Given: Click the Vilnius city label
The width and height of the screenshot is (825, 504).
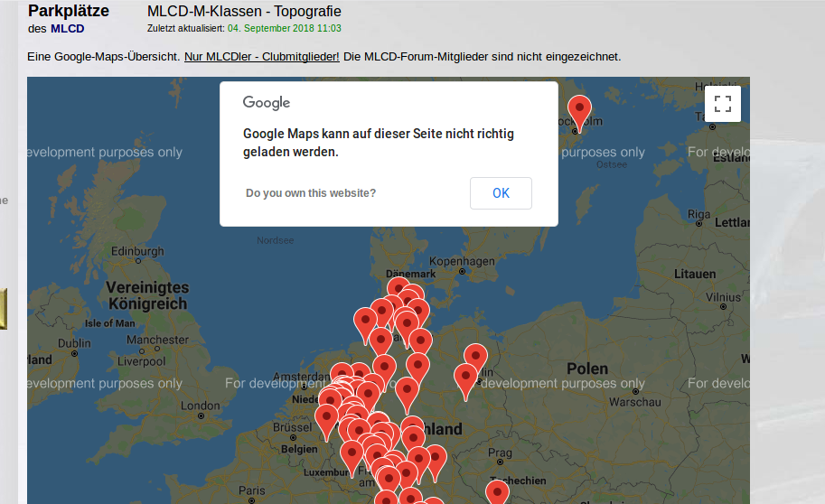Looking at the screenshot, I should (723, 297).
